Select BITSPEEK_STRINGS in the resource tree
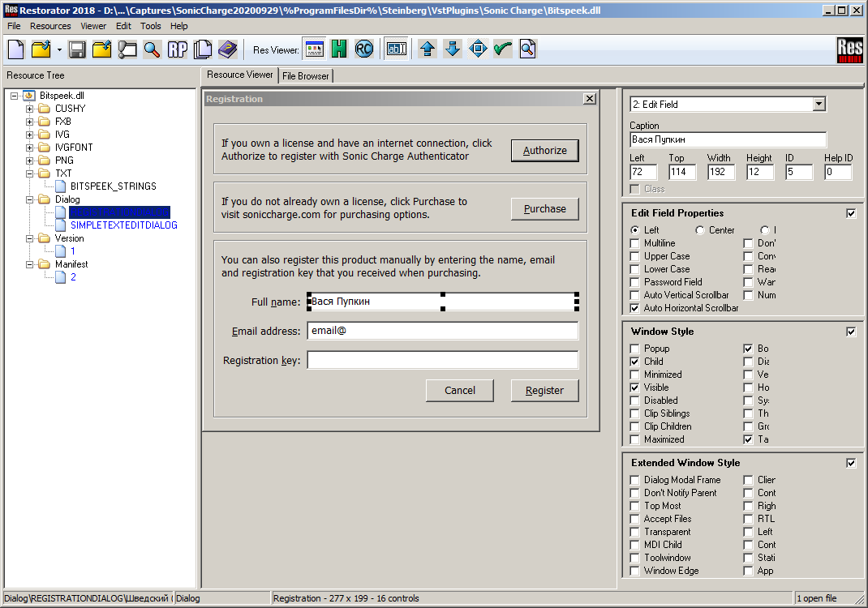 (x=114, y=186)
